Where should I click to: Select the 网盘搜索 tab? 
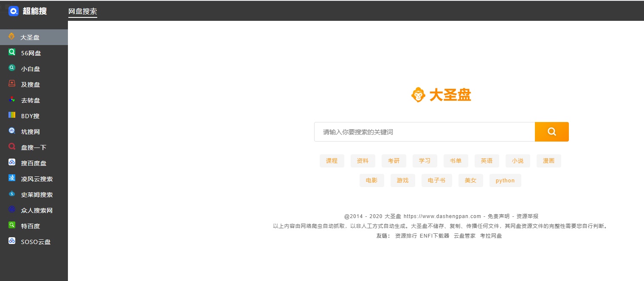(82, 11)
